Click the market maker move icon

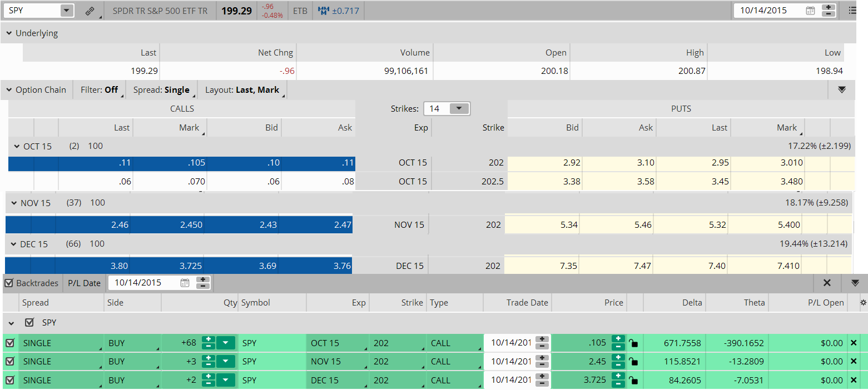coord(323,11)
